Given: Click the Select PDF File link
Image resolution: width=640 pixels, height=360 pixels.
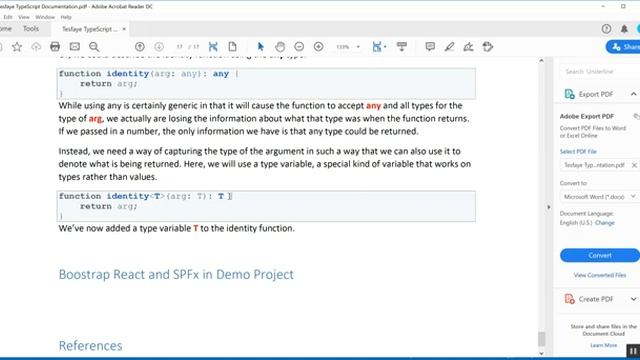Looking at the screenshot, I should coord(578,151).
